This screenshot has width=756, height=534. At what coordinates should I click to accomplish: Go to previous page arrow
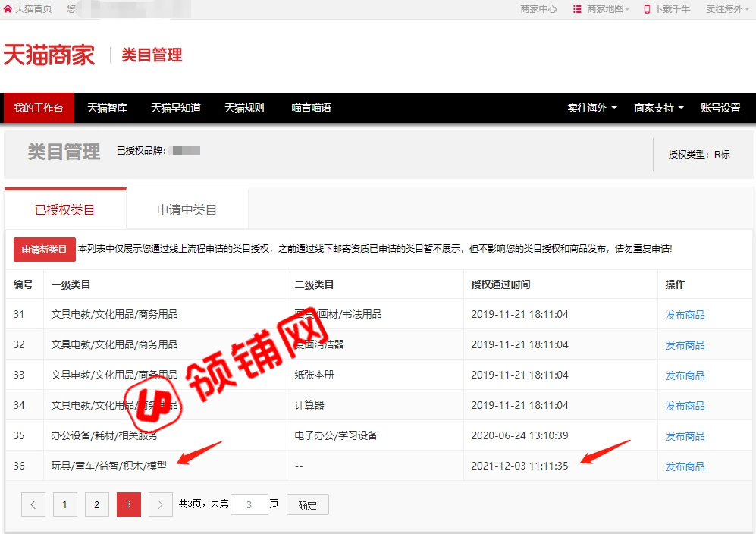(33, 504)
